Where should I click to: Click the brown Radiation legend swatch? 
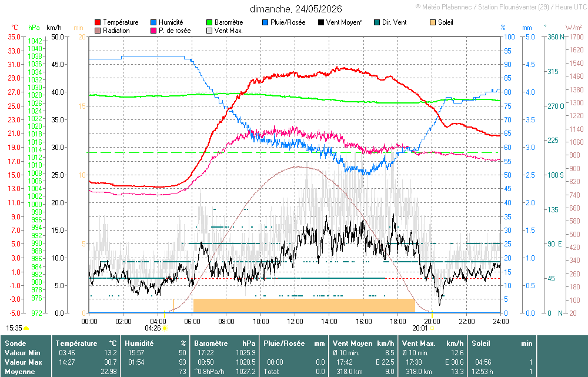point(98,31)
